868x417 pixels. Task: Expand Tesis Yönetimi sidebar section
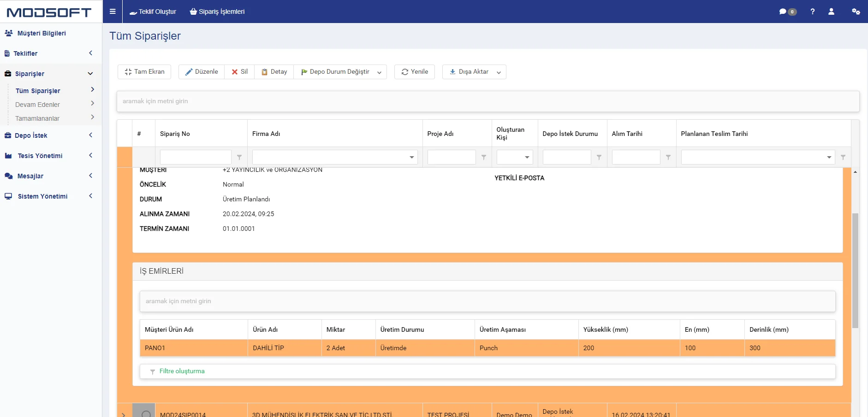[51, 156]
